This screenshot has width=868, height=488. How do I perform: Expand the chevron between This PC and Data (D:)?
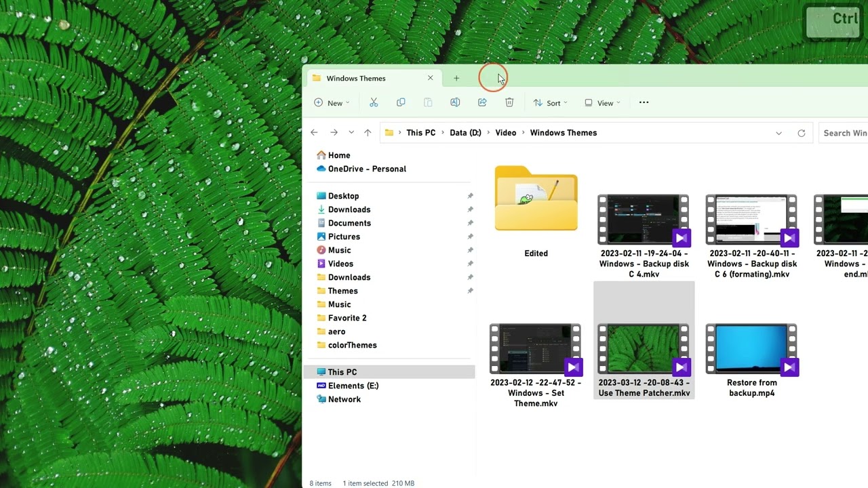tap(443, 133)
